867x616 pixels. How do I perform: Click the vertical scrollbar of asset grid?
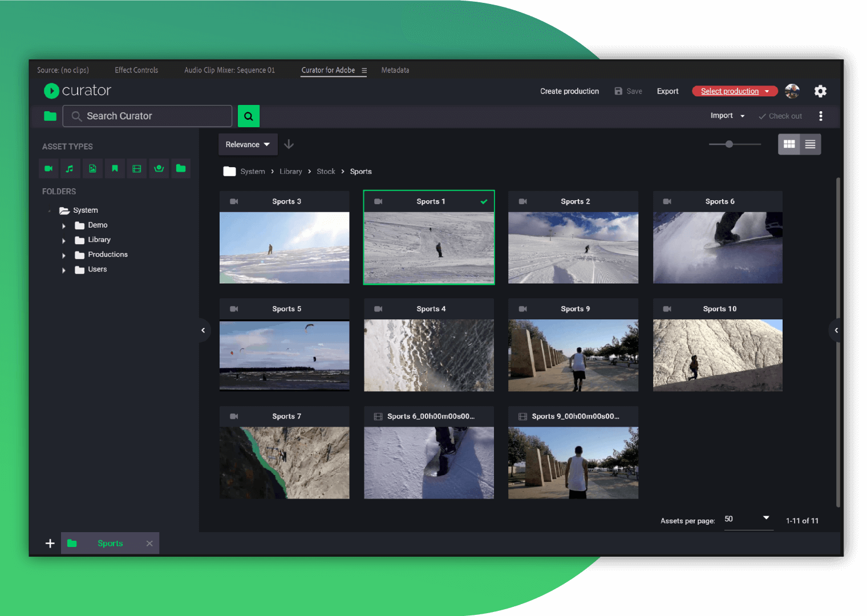click(838, 342)
